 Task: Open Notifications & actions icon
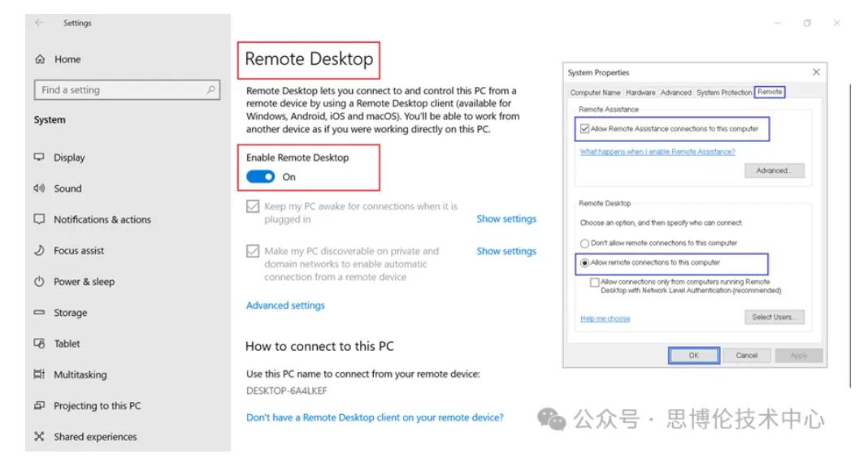coord(39,219)
